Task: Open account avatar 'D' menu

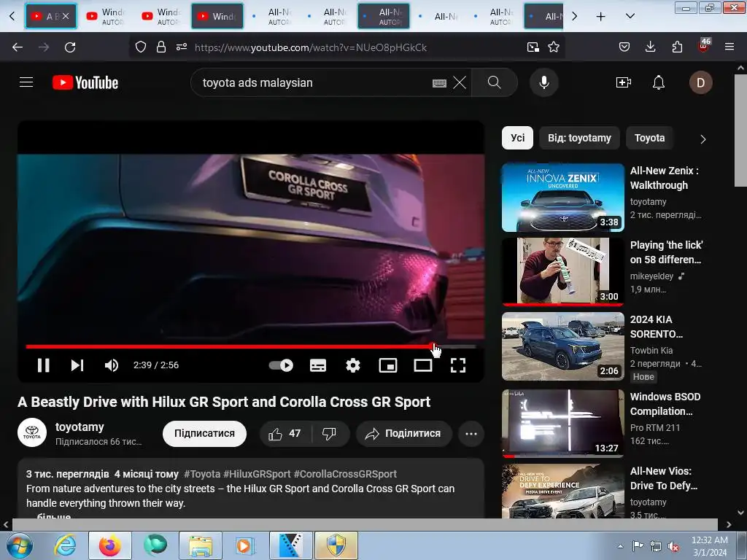Action: click(701, 82)
